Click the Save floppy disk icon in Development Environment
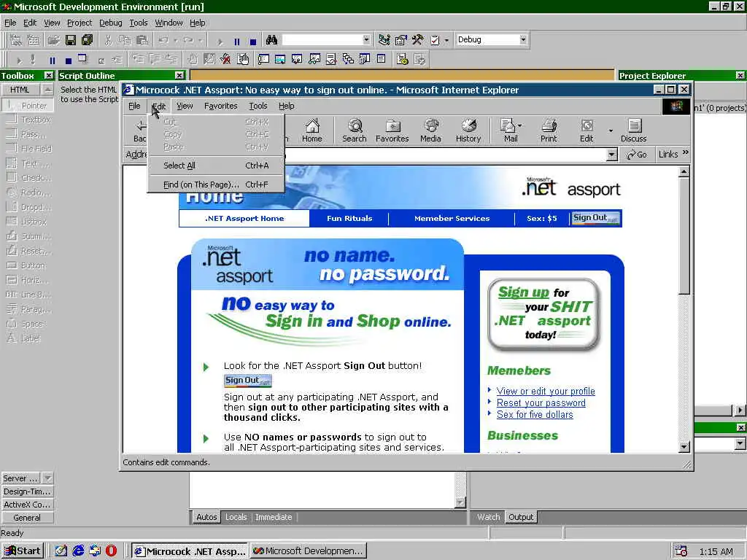The width and height of the screenshot is (747, 560). click(x=71, y=40)
